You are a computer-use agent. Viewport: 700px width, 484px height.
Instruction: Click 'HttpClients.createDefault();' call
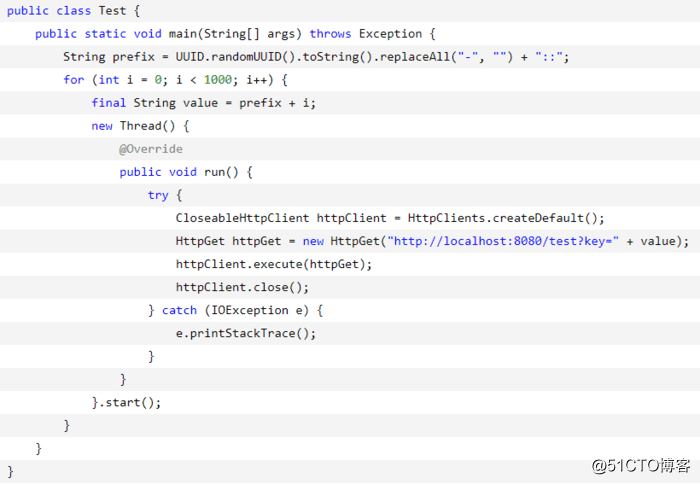[x=506, y=218]
